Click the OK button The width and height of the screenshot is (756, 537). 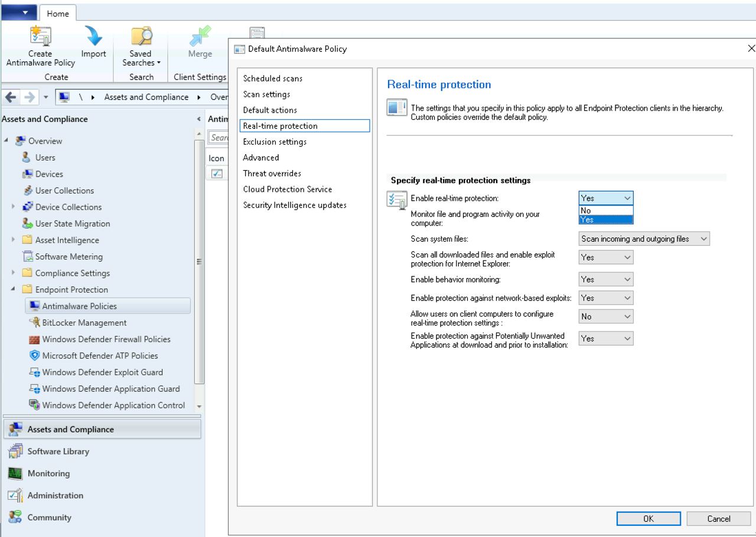click(x=649, y=519)
